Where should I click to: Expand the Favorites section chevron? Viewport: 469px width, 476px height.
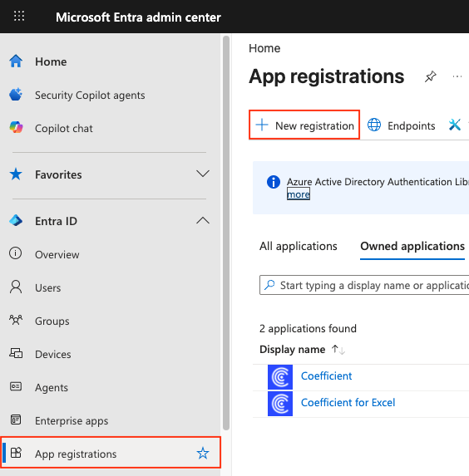tap(203, 174)
